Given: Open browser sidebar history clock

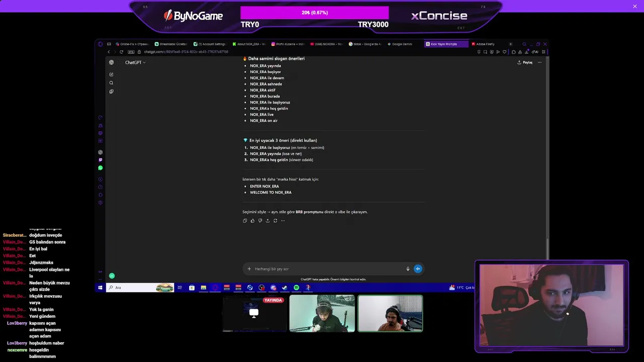Looking at the screenshot, I should (x=101, y=187).
